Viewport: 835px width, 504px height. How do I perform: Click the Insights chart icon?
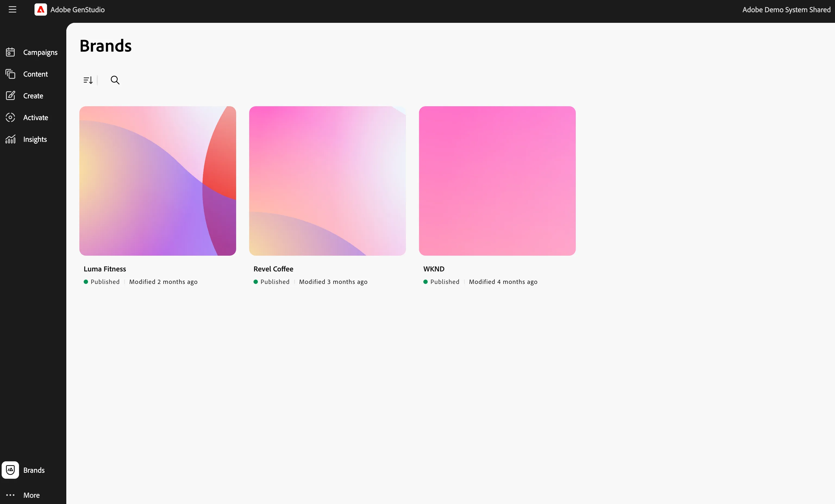11,139
